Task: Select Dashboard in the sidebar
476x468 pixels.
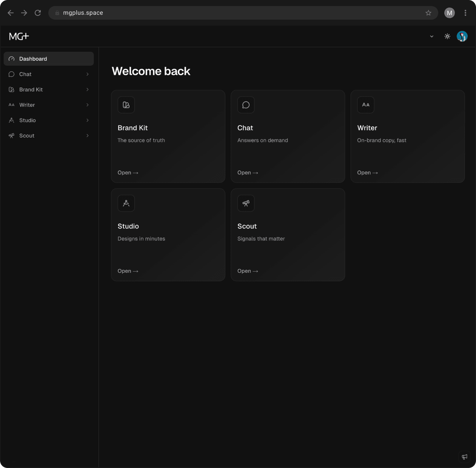Action: (x=49, y=59)
